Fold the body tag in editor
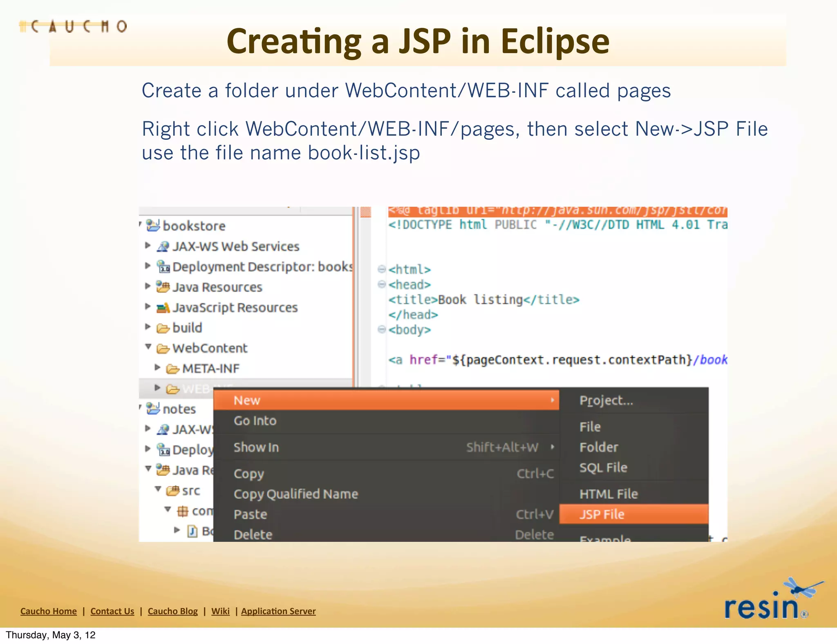 click(x=381, y=329)
